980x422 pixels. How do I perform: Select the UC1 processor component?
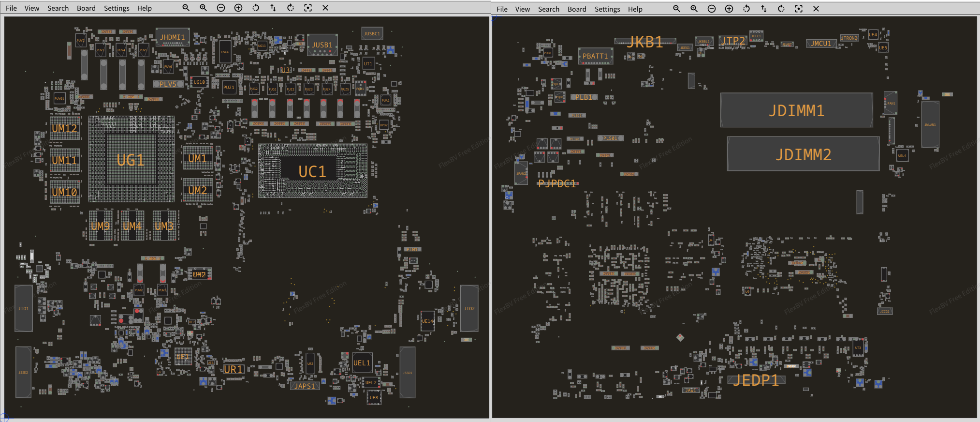pyautogui.click(x=312, y=171)
